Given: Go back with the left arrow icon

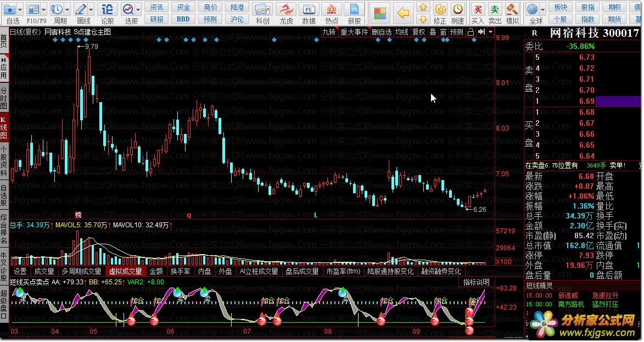Looking at the screenshot, I should (x=404, y=13).
